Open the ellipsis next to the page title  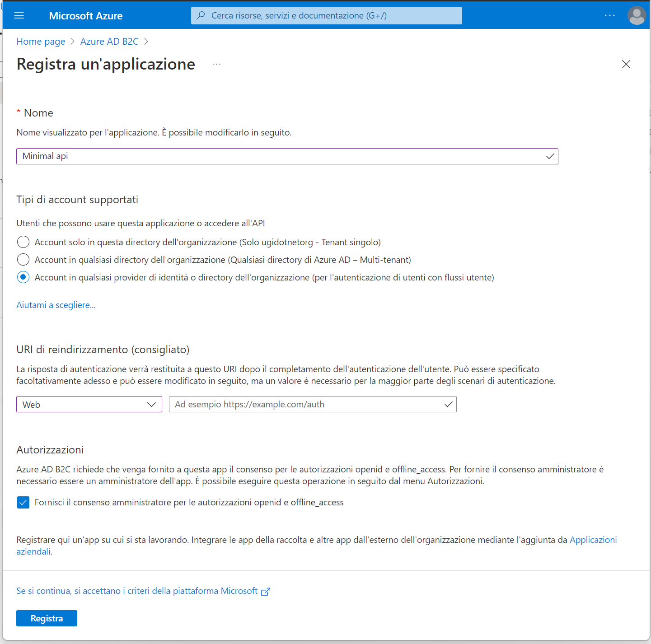[217, 64]
